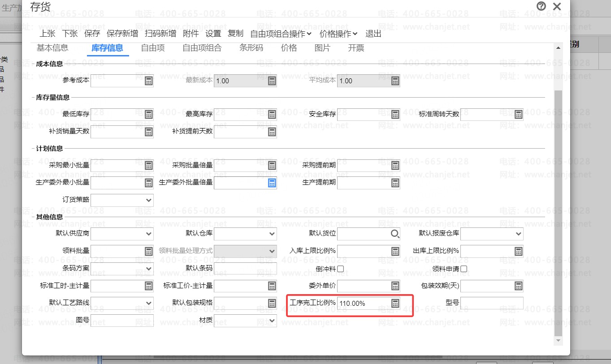Click calculator icon next to 安全库存
This screenshot has width=611, height=364.
pos(395,115)
